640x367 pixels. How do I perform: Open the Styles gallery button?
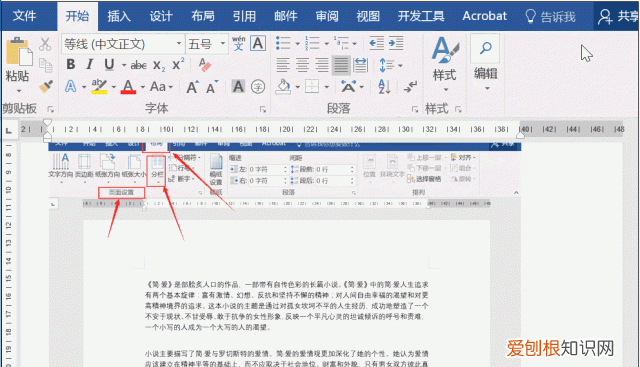click(445, 64)
